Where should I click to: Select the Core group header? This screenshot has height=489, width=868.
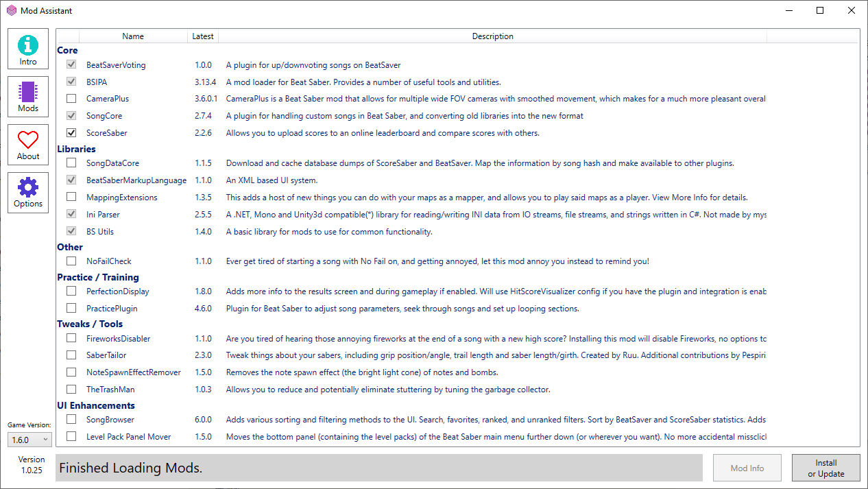point(67,50)
